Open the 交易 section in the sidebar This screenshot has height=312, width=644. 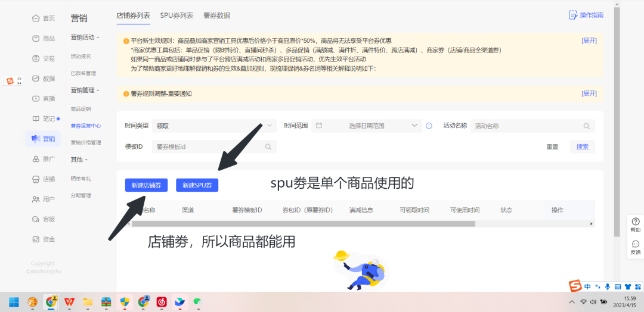pyautogui.click(x=43, y=58)
